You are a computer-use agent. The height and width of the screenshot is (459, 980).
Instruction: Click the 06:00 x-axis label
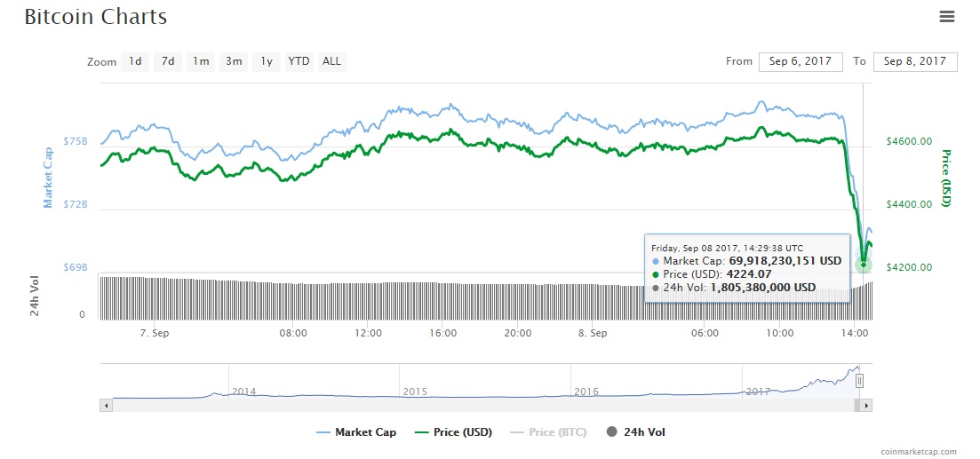pyautogui.click(x=705, y=333)
